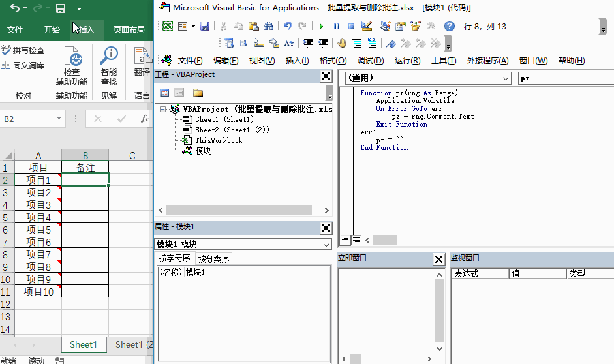Click List Properties/Methods icon on Edit toolbar

tap(228, 43)
